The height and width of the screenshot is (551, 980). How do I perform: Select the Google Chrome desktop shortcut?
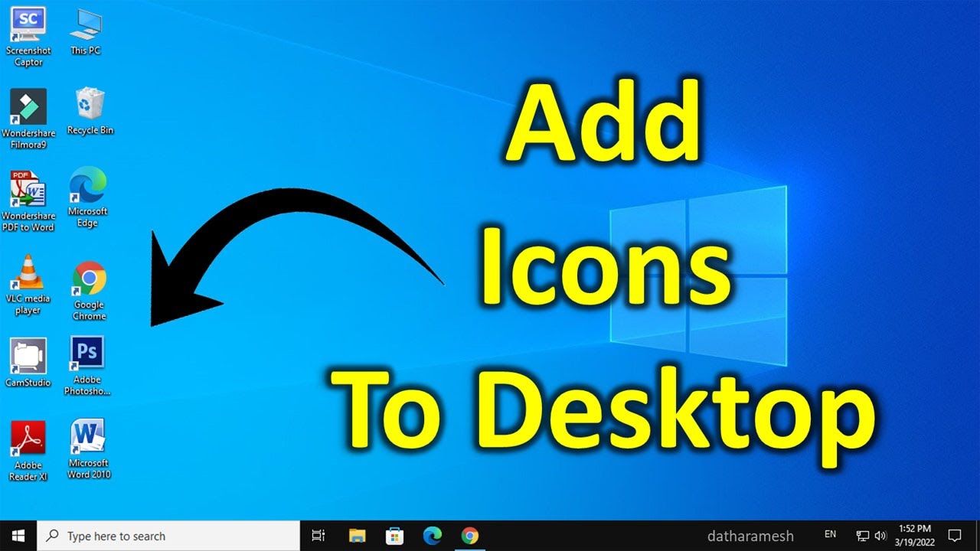pyautogui.click(x=89, y=291)
